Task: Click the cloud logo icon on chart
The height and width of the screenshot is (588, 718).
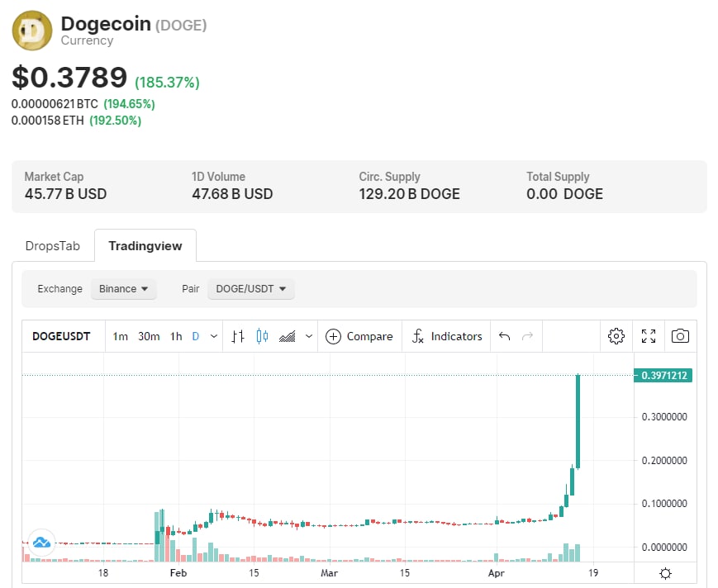Action: tap(41, 543)
